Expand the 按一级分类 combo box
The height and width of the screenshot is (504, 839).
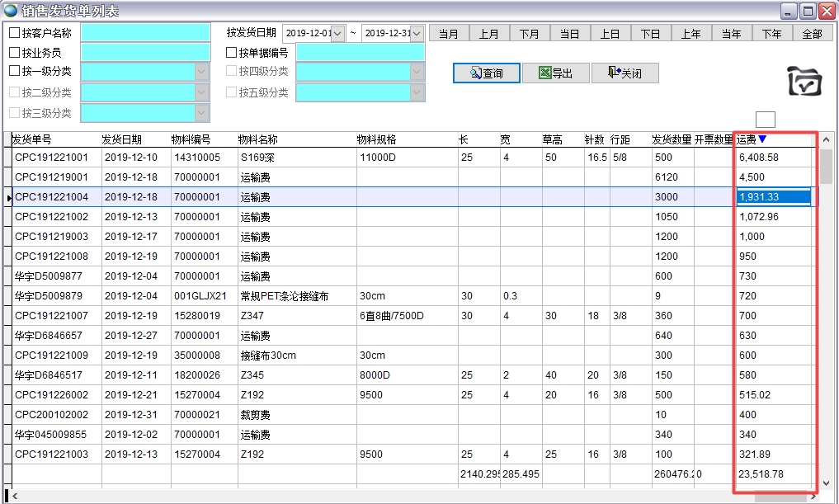click(x=202, y=72)
